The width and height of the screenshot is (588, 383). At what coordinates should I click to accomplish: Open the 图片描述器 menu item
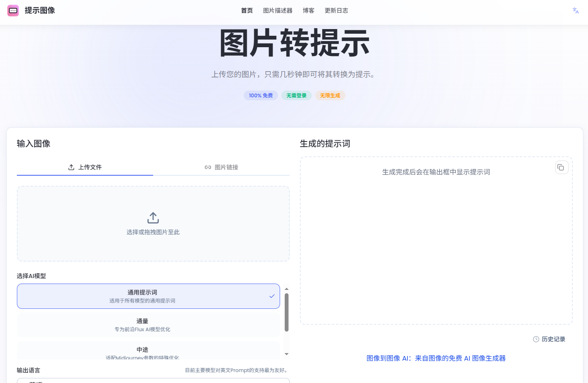point(278,10)
